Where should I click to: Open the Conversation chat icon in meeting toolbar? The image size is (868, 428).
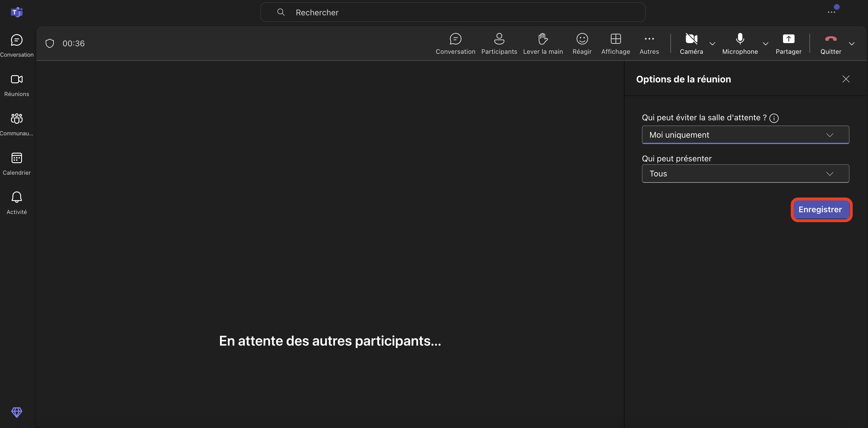[x=455, y=43]
